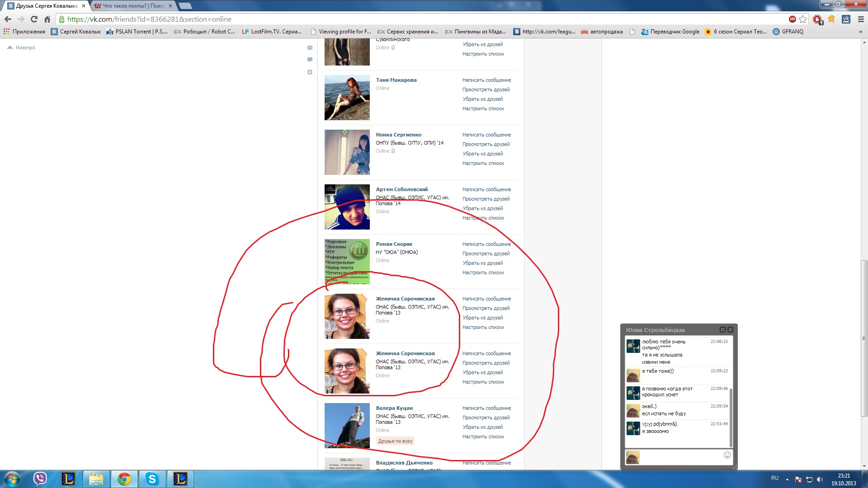868x488 pixels.
Task: Open the Viber app from the taskbar
Action: 40,479
